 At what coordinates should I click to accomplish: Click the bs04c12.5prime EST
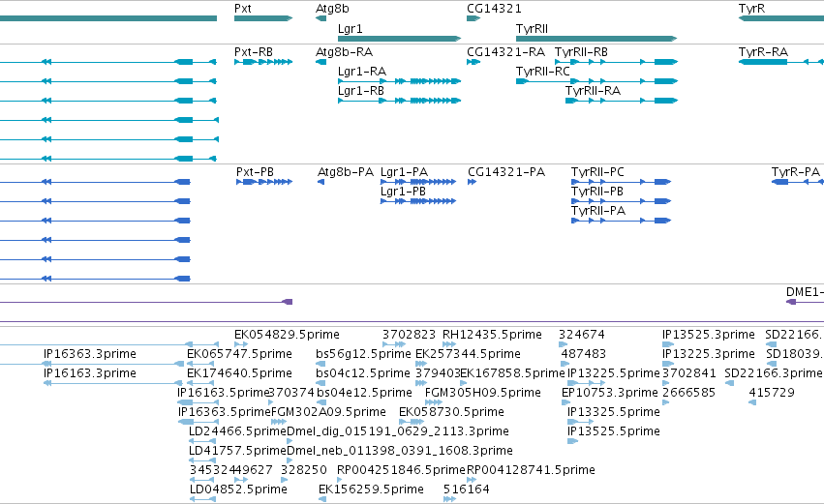[x=321, y=383]
